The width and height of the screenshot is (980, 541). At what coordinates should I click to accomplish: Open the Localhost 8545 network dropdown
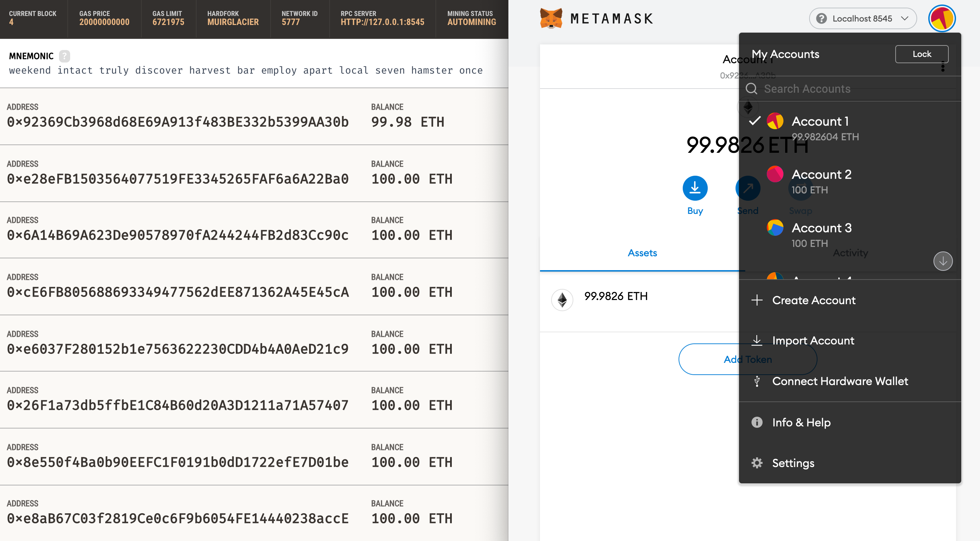coord(862,18)
